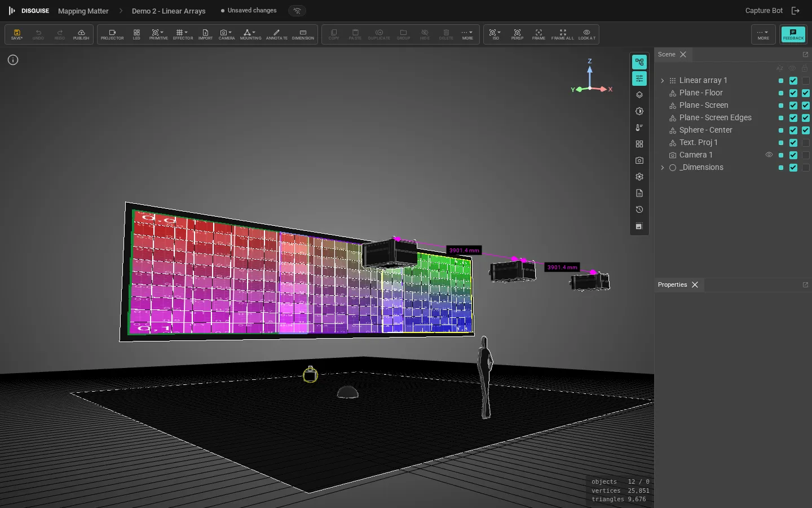Screen dimensions: 812x508
Task: Select the human figure in the viewport
Action: pos(485,377)
